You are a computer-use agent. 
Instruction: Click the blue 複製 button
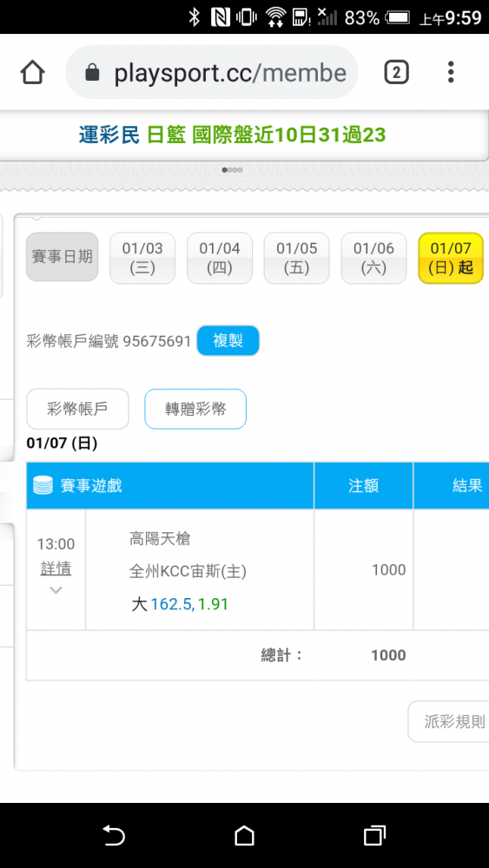[228, 340]
